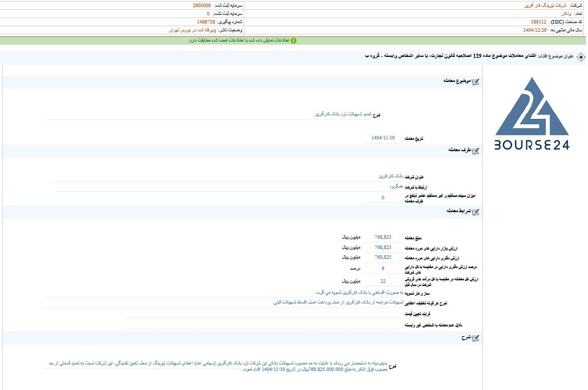Click the unregistered capital value 0 in the header
The image size is (588, 390).
pos(208,13)
